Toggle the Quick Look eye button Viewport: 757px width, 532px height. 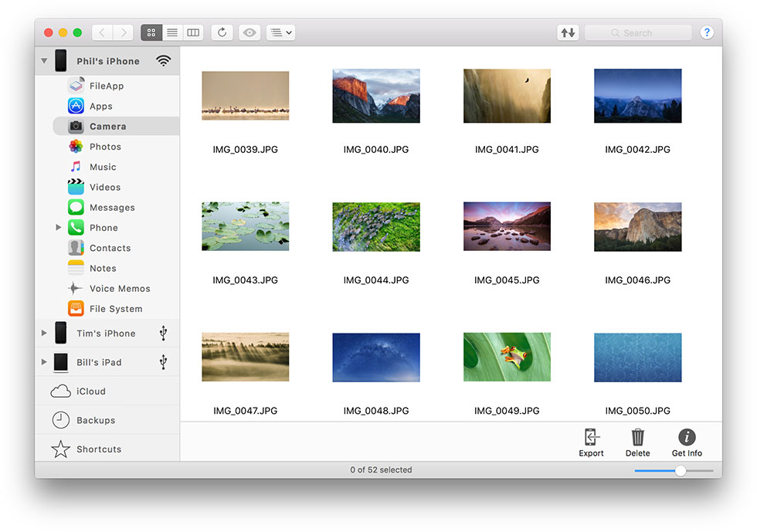(x=249, y=32)
